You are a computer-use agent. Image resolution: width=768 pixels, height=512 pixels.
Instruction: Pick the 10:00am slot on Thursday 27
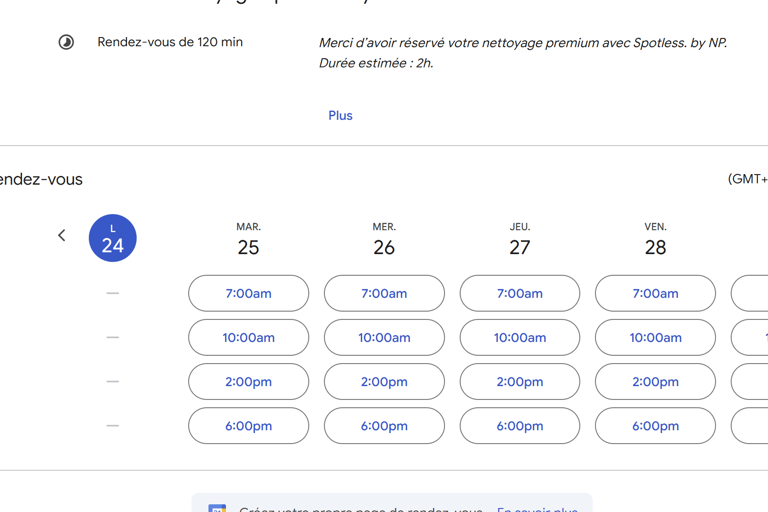(x=520, y=337)
